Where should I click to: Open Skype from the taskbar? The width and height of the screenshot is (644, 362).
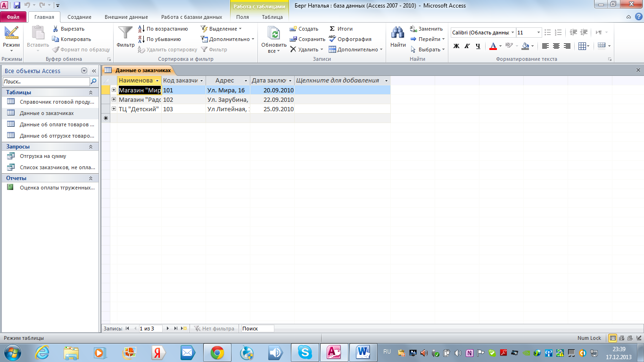coord(305,352)
